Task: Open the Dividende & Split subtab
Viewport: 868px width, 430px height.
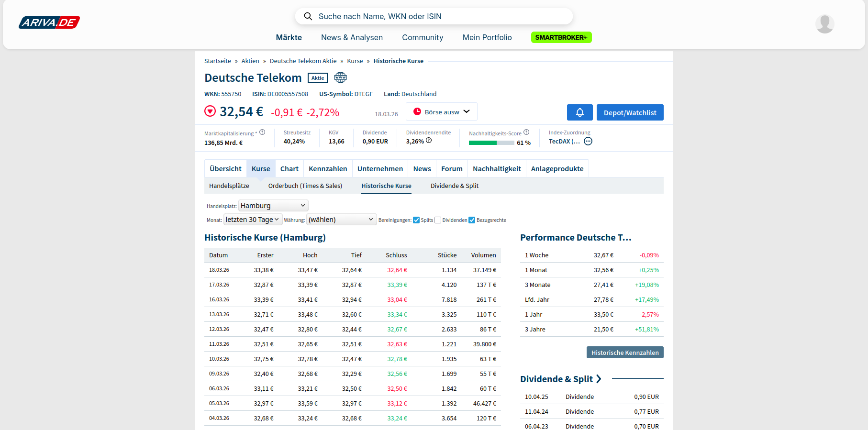Action: point(454,186)
